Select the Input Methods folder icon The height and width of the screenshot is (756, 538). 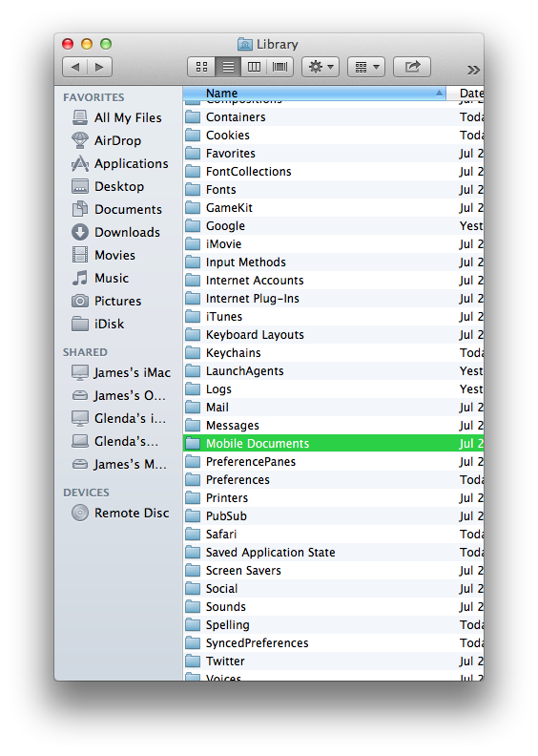(x=193, y=262)
